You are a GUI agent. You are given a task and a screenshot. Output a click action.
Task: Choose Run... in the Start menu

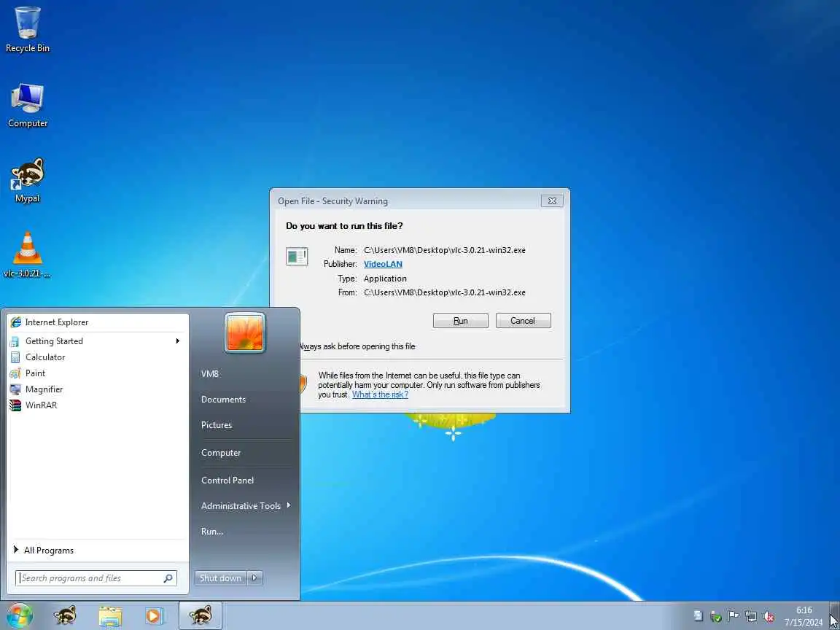pyautogui.click(x=212, y=532)
